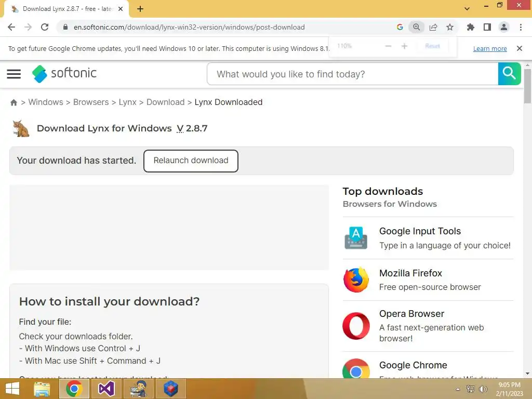Screen dimensions: 532x399
Task: Submit search with teal magnifier button
Action: click(509, 74)
